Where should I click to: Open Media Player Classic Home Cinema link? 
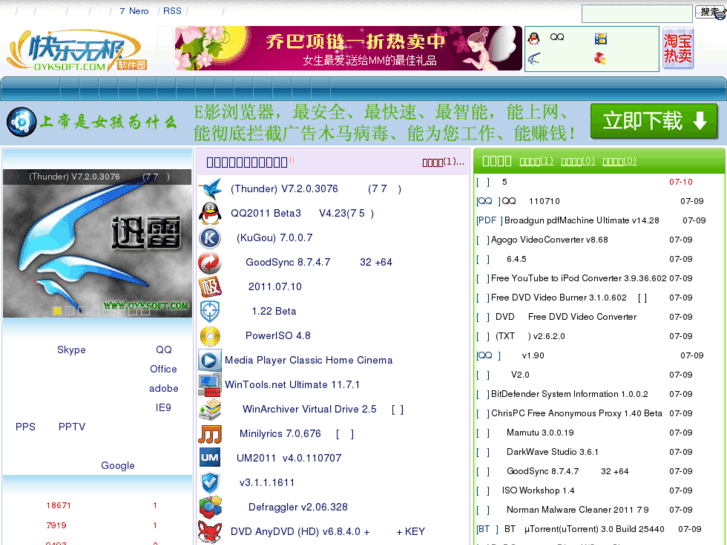tap(308, 360)
